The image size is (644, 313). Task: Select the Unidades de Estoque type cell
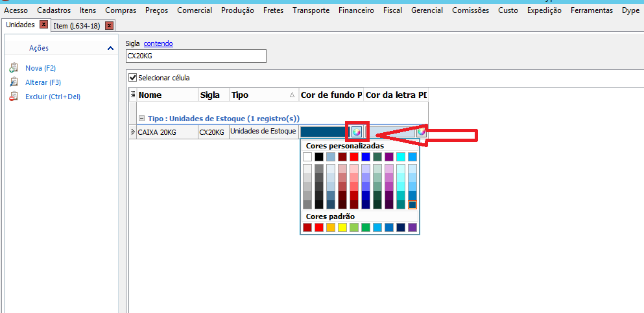click(264, 132)
